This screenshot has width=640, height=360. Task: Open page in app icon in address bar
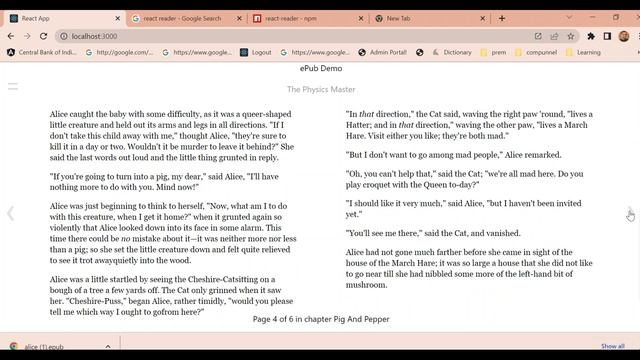[x=538, y=36]
